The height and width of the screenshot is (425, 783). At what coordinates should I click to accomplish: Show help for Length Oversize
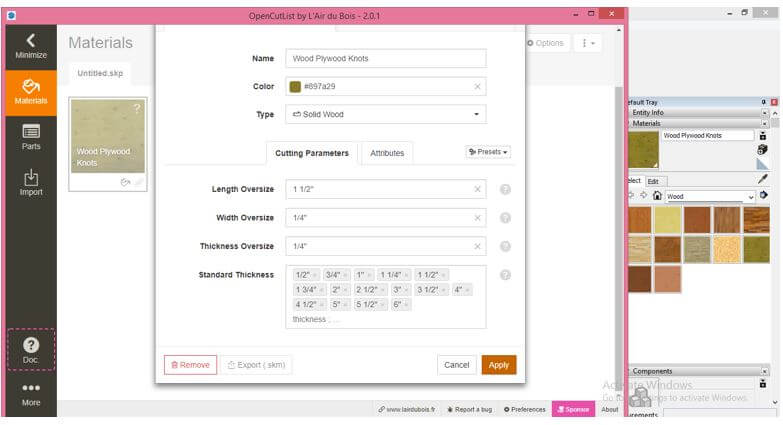[x=505, y=189]
